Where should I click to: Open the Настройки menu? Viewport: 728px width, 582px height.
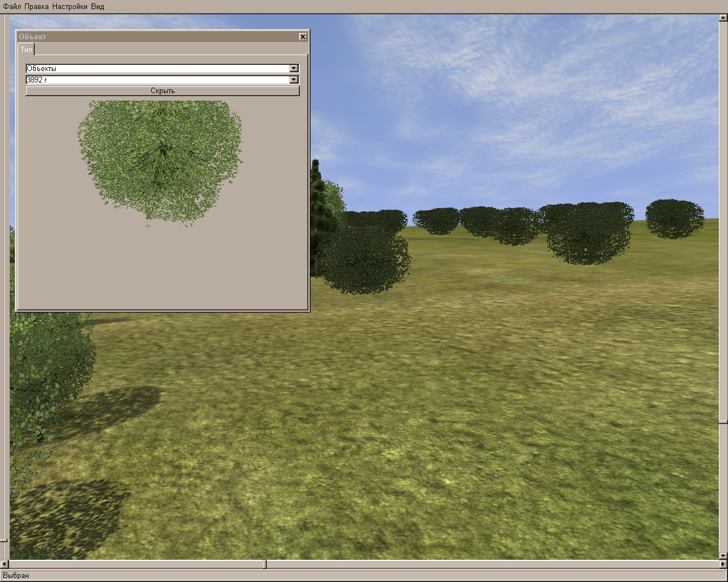click(x=70, y=6)
